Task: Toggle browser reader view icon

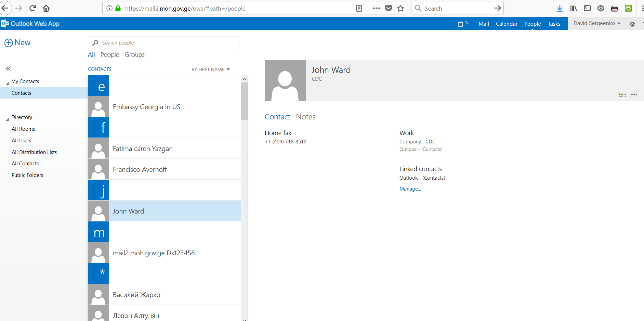Action: [x=359, y=8]
